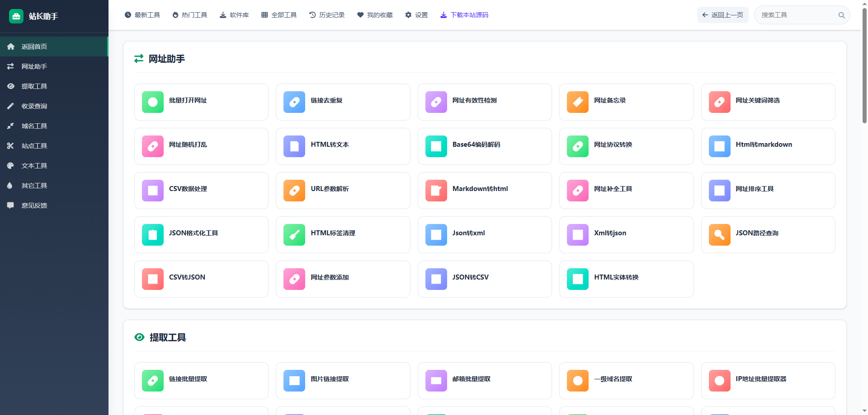
Task: Click the blue 链接去重复 link icon
Action: point(294,102)
